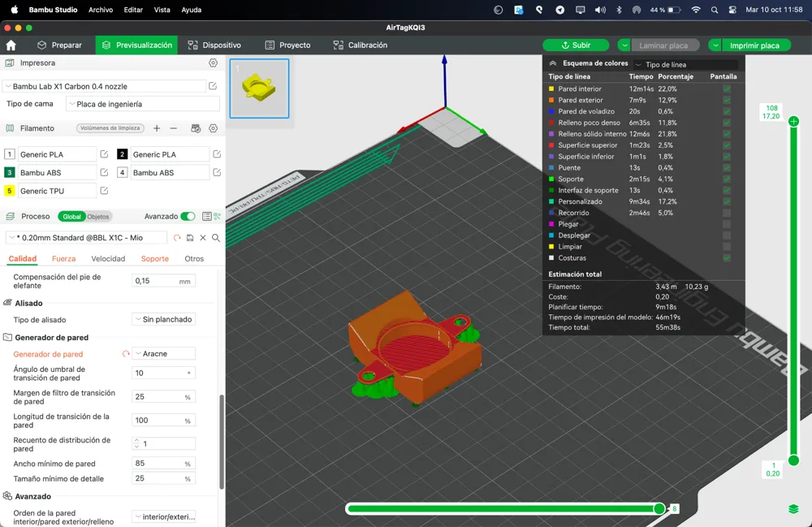
Task: Open macOS Control Center icon
Action: point(732,10)
